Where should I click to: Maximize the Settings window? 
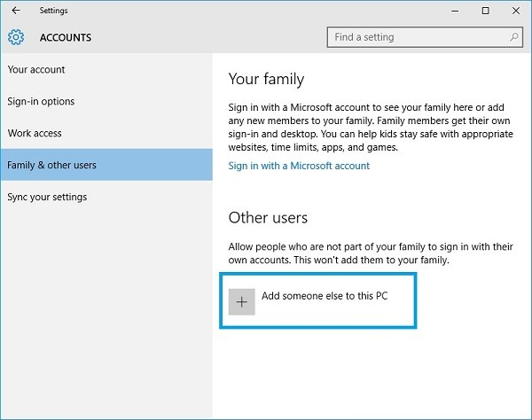tap(485, 11)
